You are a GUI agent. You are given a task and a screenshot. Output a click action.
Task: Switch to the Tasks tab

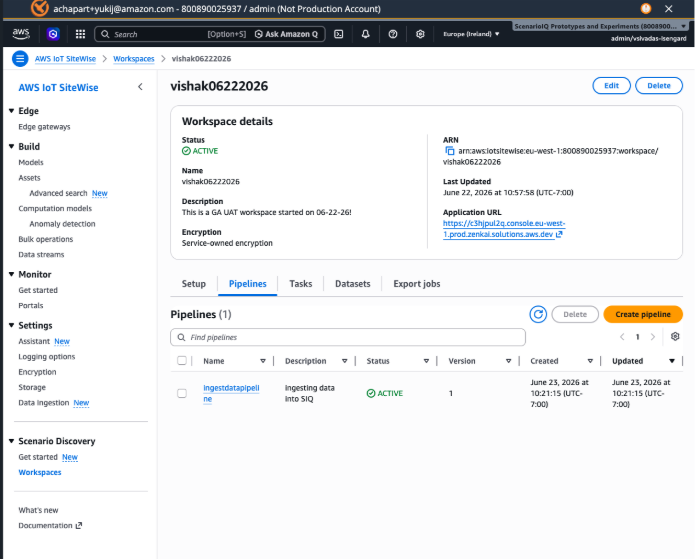pyautogui.click(x=301, y=284)
